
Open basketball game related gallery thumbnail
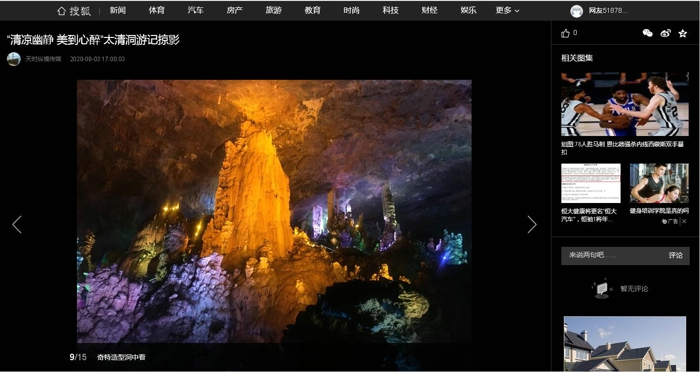coord(625,104)
